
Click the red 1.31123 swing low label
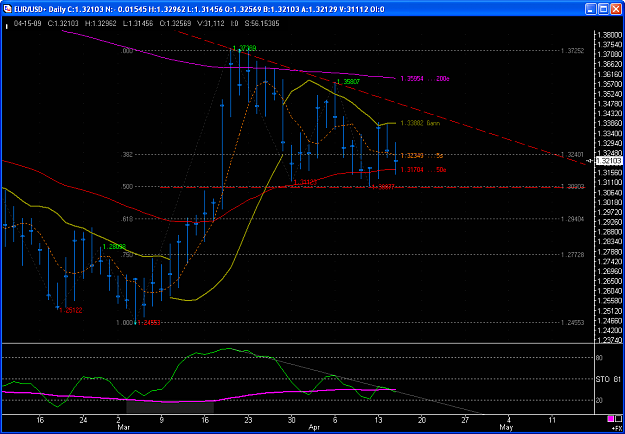point(305,182)
